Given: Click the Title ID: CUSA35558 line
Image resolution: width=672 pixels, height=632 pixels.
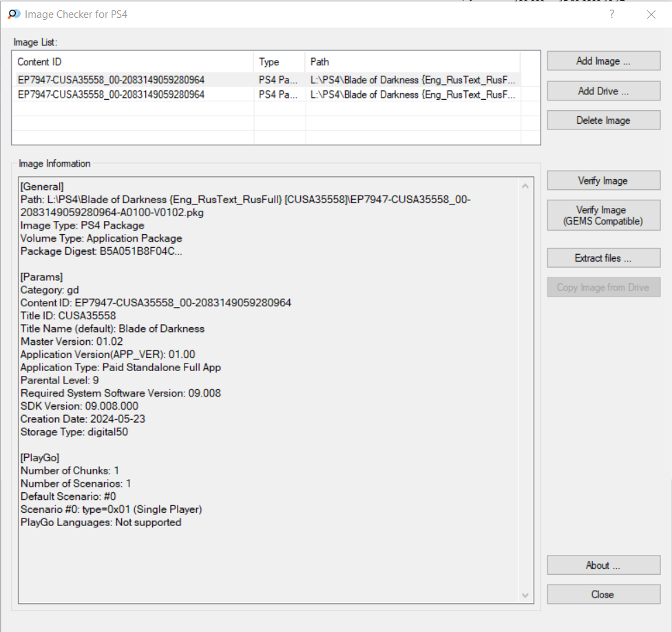Looking at the screenshot, I should click(68, 316).
